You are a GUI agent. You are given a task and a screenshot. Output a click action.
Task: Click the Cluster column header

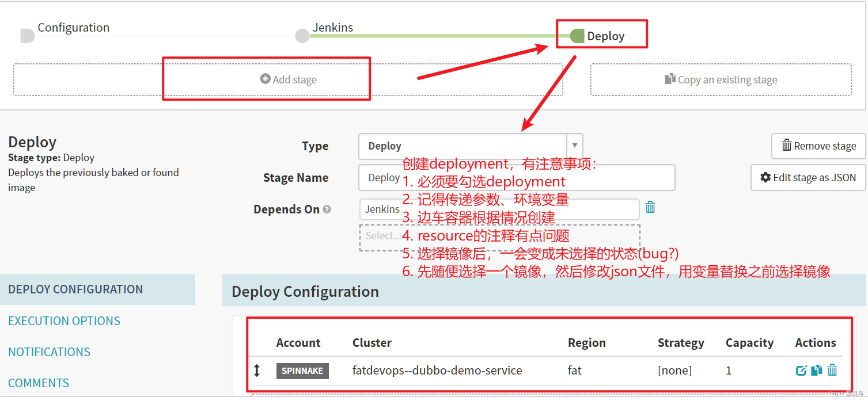pyautogui.click(x=372, y=343)
